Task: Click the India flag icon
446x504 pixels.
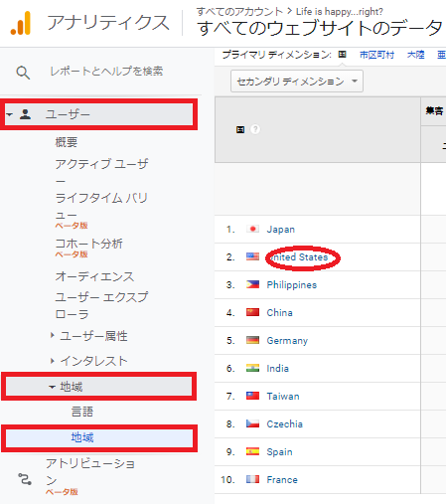Action: pos(252,368)
